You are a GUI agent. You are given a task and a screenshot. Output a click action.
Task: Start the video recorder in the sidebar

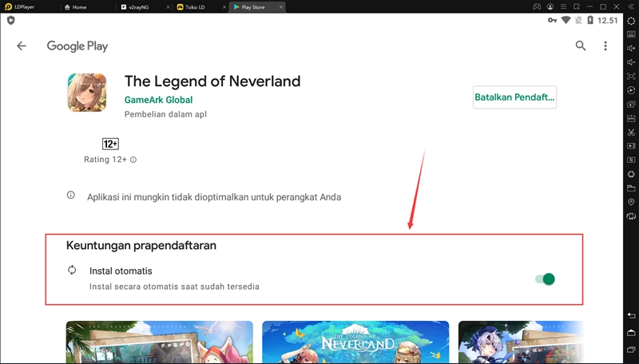(631, 146)
